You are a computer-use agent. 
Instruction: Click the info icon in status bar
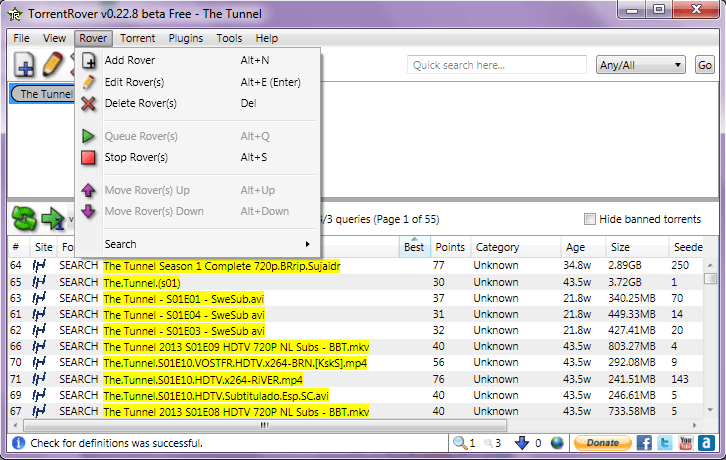19,443
